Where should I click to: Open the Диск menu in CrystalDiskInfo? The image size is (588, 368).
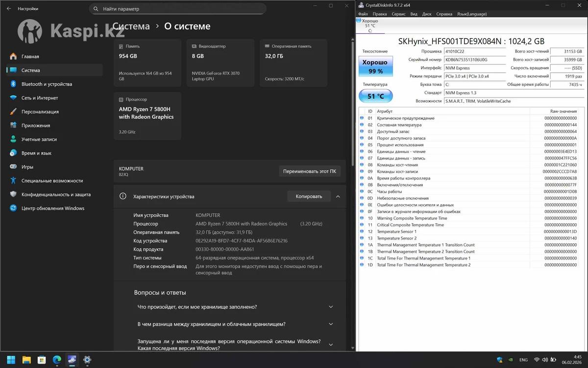426,14
